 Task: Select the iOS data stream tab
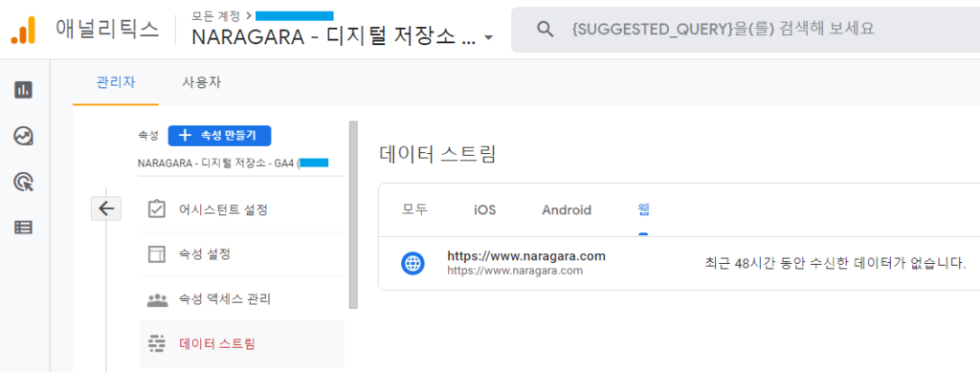click(x=485, y=209)
